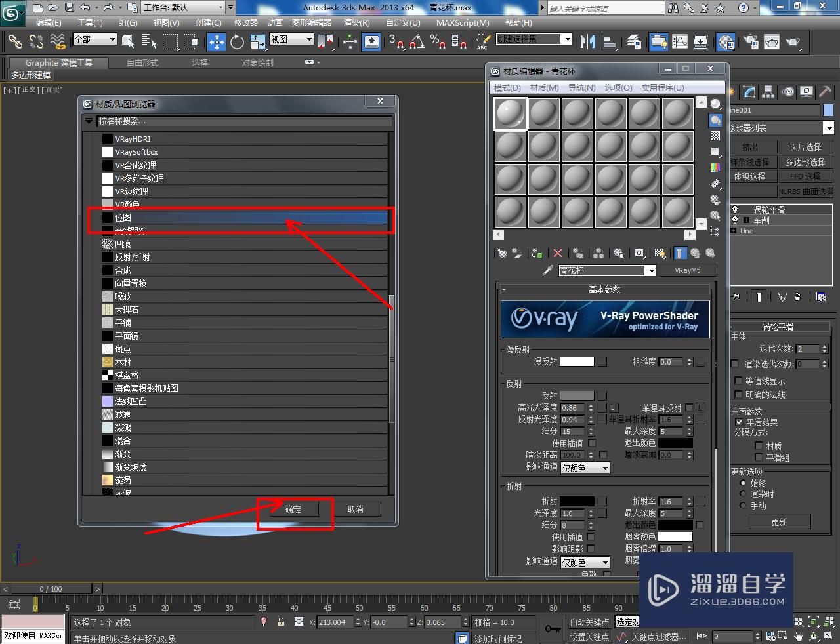Toggle 使用插值 checkbox under 反射

click(592, 443)
